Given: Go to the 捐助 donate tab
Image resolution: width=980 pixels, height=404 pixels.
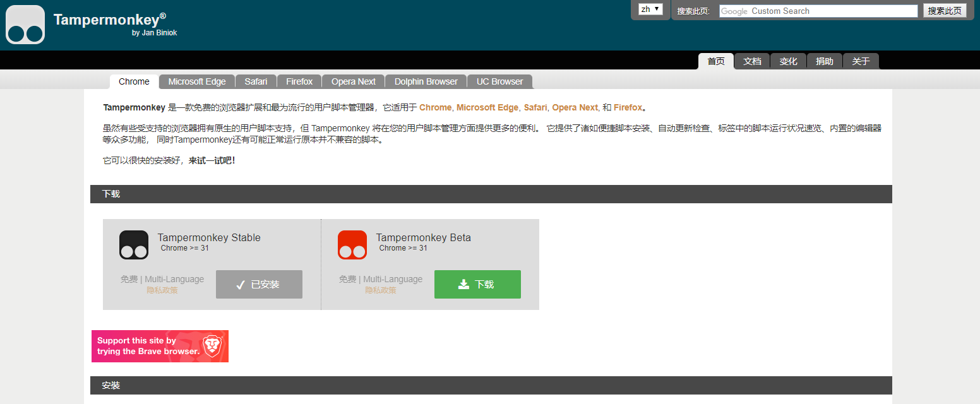Looking at the screenshot, I should (x=824, y=61).
